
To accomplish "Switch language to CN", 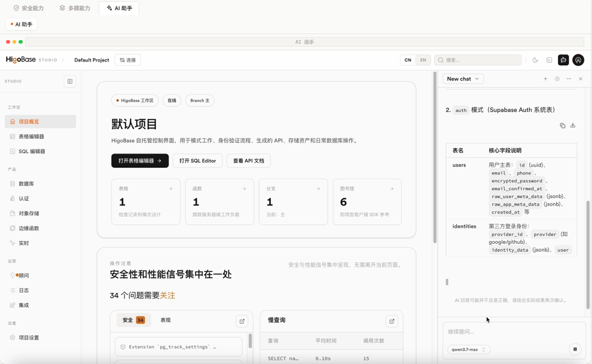I will 408,60.
